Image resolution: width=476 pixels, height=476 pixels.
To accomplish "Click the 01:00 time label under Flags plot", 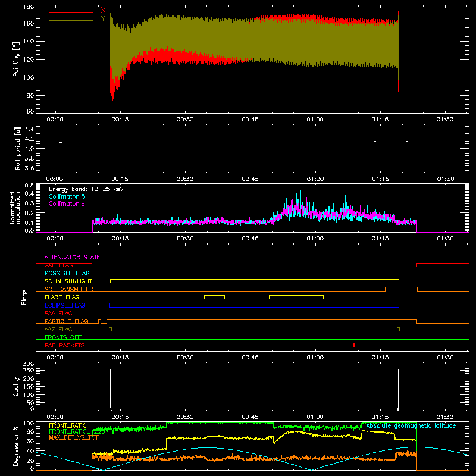I will click(x=315, y=358).
